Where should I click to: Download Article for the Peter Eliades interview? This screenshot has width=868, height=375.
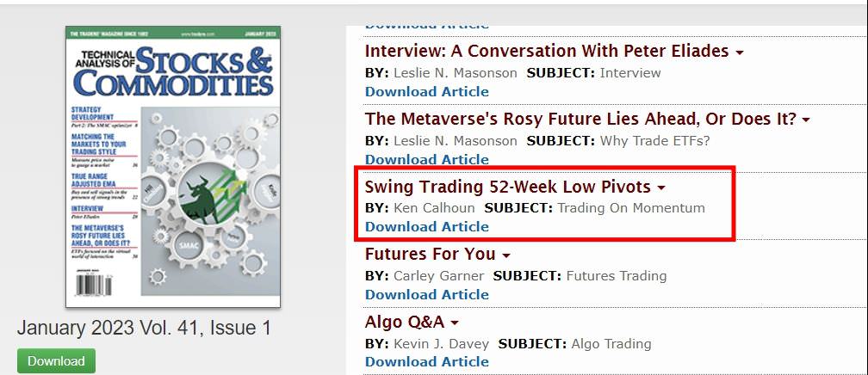coord(426,91)
